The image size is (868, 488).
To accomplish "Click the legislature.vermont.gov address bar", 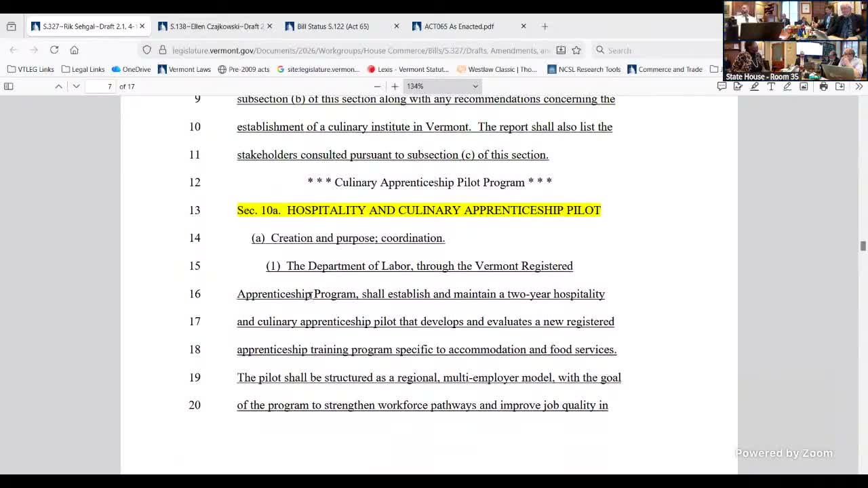I will [x=361, y=50].
